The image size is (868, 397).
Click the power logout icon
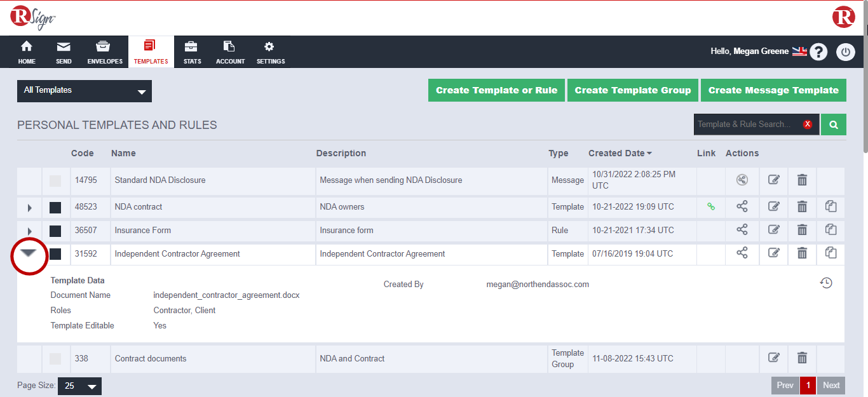point(845,51)
